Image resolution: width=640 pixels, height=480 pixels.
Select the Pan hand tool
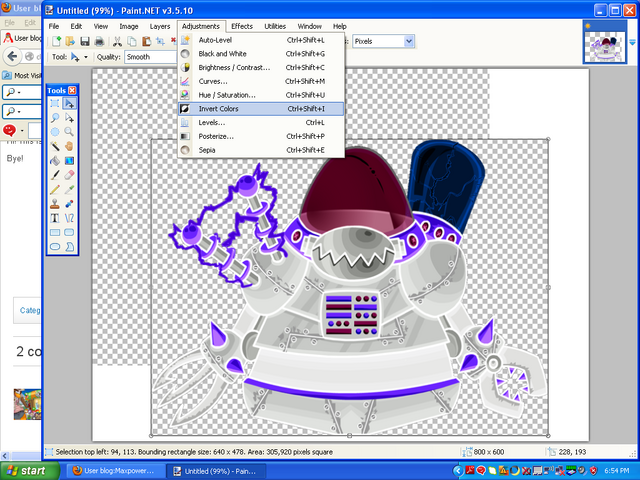[x=69, y=146]
